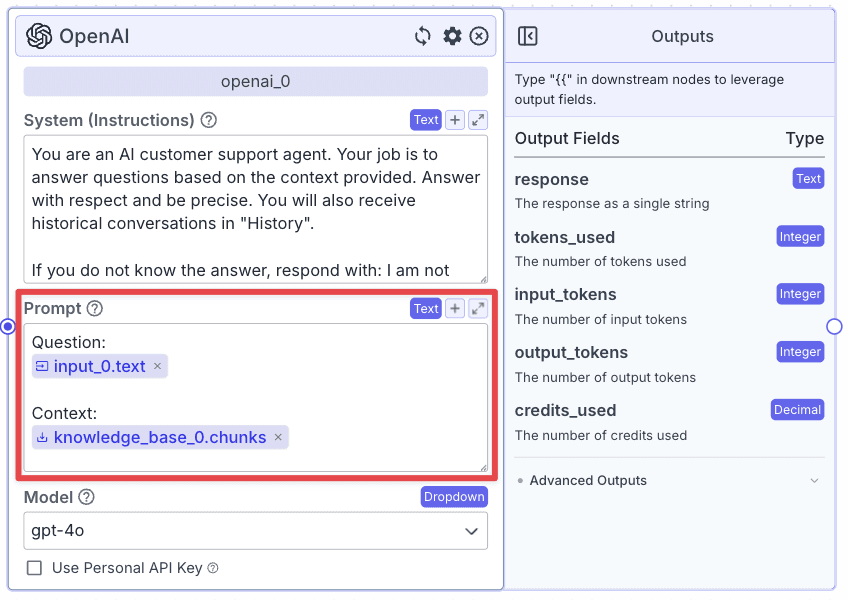This screenshot has width=848, height=600.
Task: Add variable to System Instructions with plus icon
Action: [x=455, y=120]
